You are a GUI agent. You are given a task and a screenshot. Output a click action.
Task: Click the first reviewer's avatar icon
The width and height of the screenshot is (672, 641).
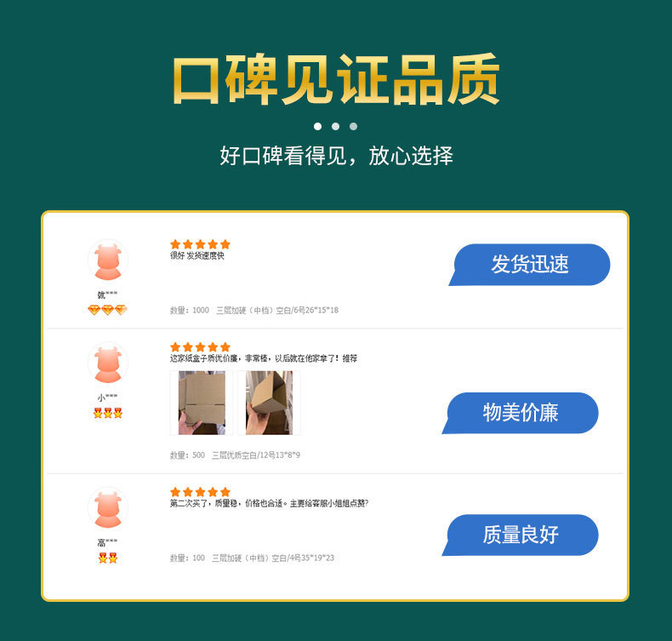(x=107, y=260)
